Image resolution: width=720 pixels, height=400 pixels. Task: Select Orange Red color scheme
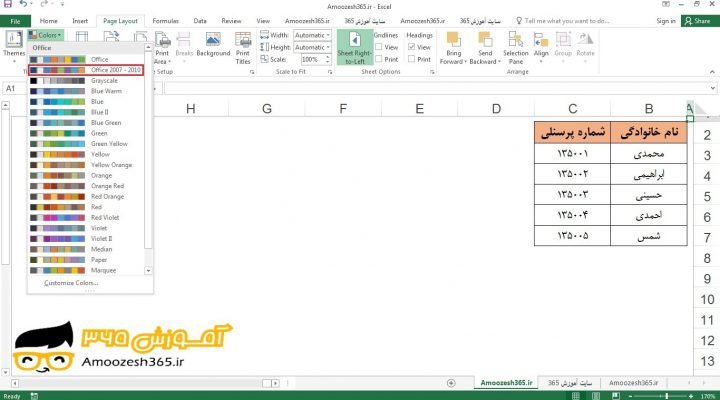click(86, 186)
